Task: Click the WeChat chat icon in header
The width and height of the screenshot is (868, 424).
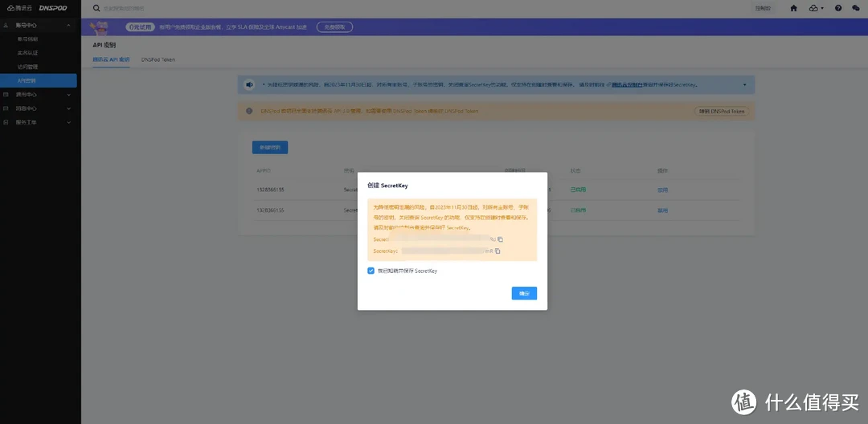Action: pyautogui.click(x=856, y=8)
